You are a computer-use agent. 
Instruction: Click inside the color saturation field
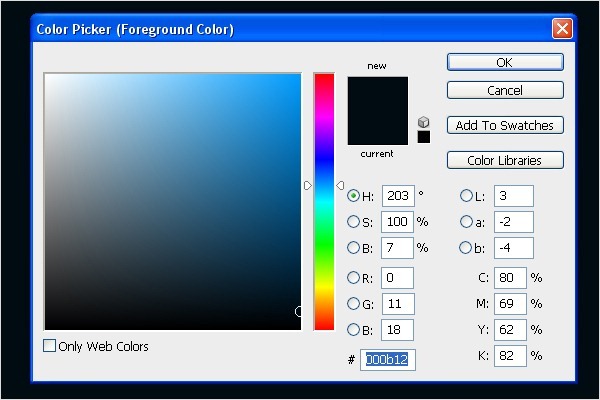[172, 200]
